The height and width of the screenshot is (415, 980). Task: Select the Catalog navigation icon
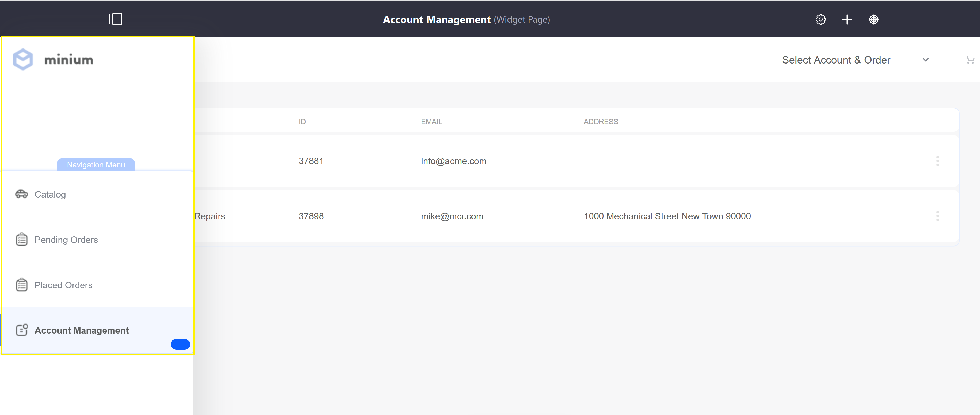pyautogui.click(x=21, y=193)
